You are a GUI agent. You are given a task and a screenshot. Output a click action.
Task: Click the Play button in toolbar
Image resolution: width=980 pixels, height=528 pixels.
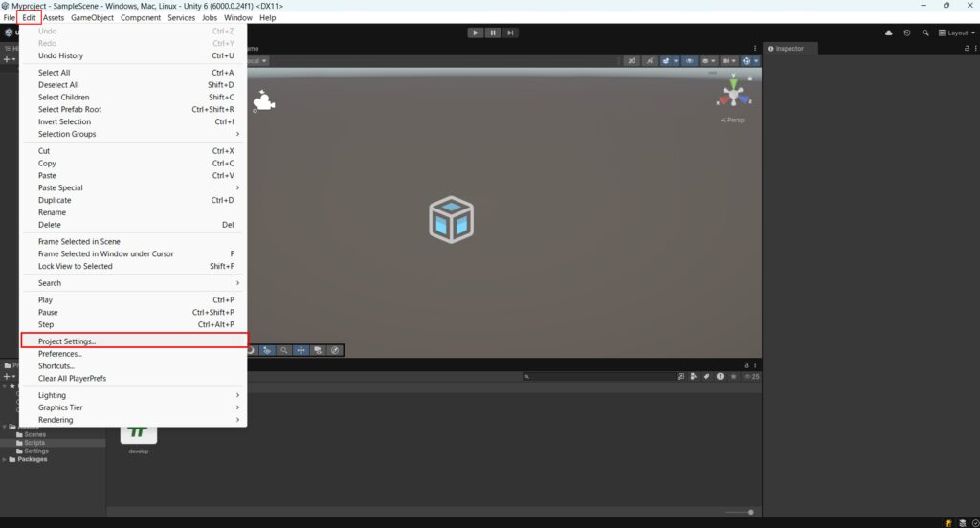(x=476, y=33)
